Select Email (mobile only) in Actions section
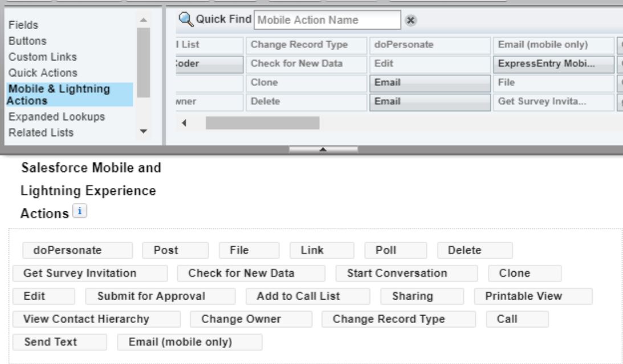Screen dimensions: 623x364 [190, 342]
